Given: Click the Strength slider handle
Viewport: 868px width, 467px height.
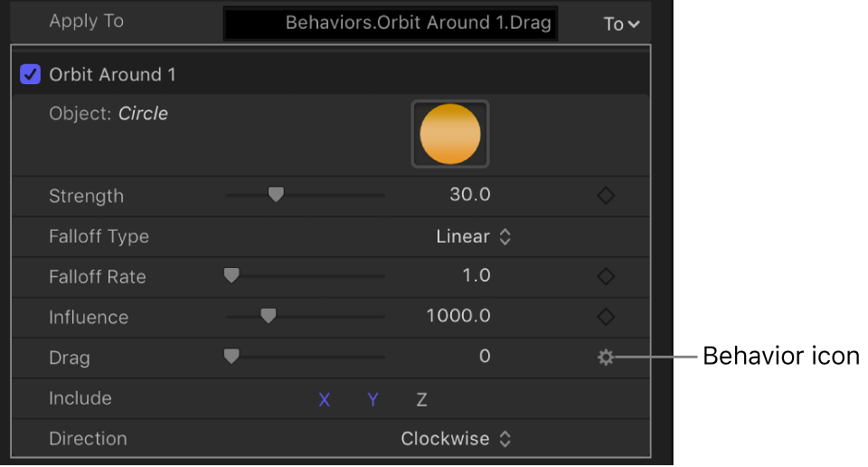Looking at the screenshot, I should [277, 195].
